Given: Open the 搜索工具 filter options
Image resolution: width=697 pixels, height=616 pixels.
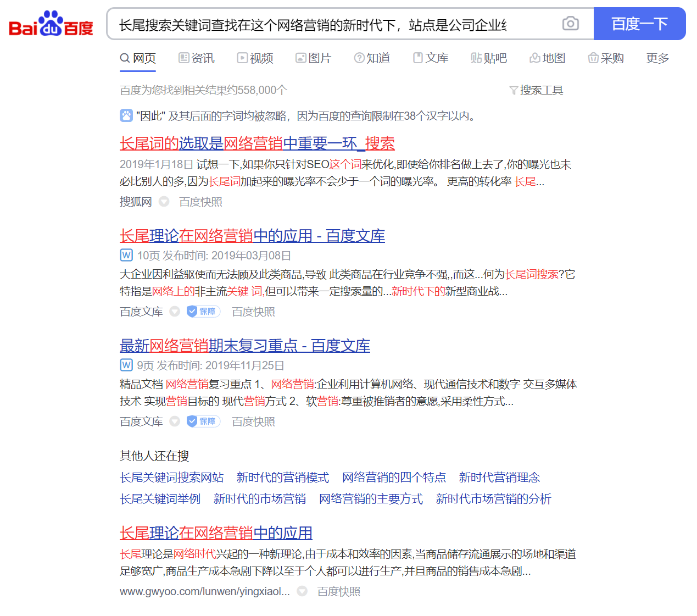Looking at the screenshot, I should pos(536,90).
